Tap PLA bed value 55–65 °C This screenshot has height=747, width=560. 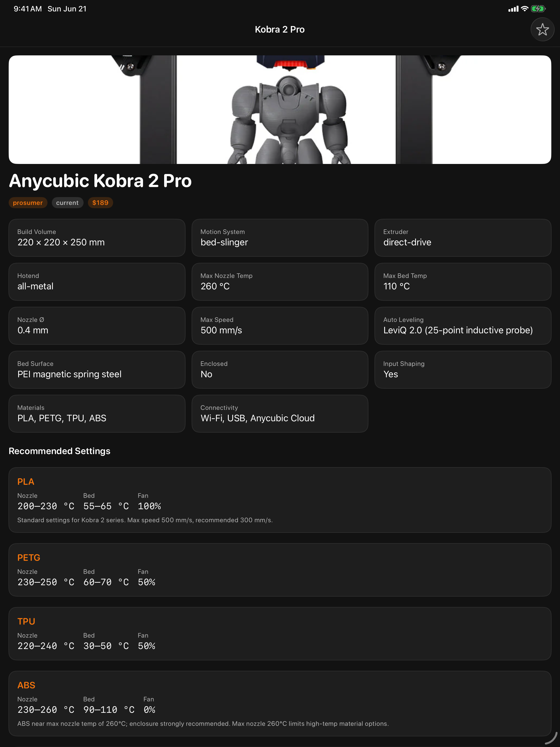tap(106, 506)
